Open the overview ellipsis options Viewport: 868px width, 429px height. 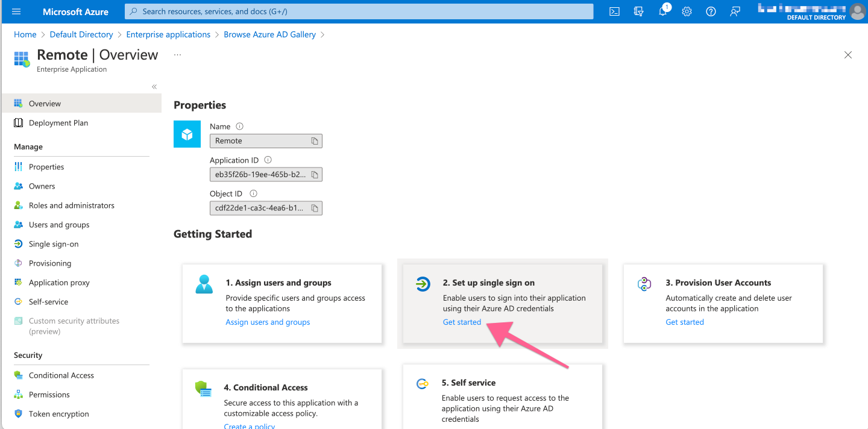(177, 55)
